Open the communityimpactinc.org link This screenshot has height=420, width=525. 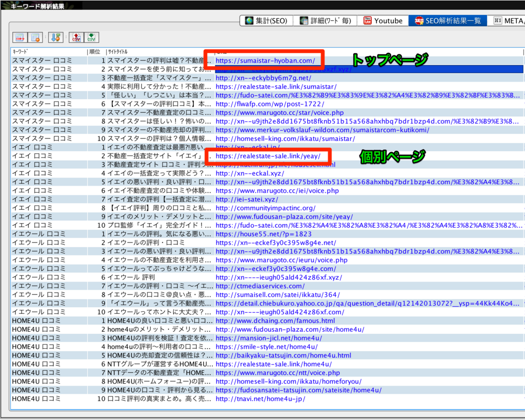(266, 208)
